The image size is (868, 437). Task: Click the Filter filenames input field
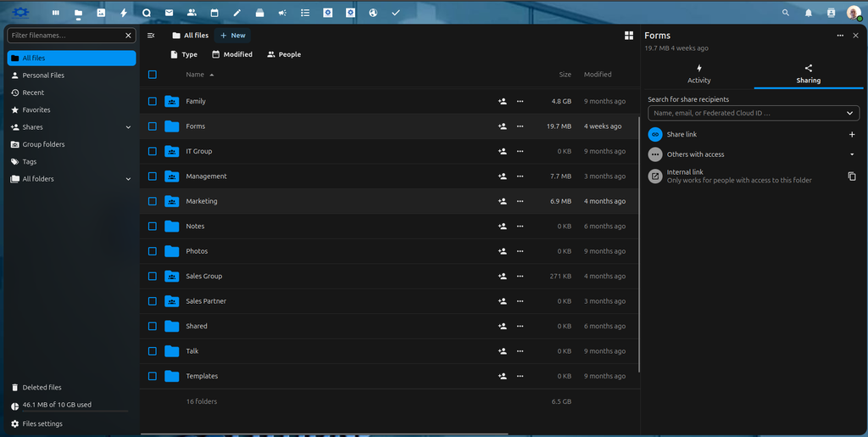66,36
